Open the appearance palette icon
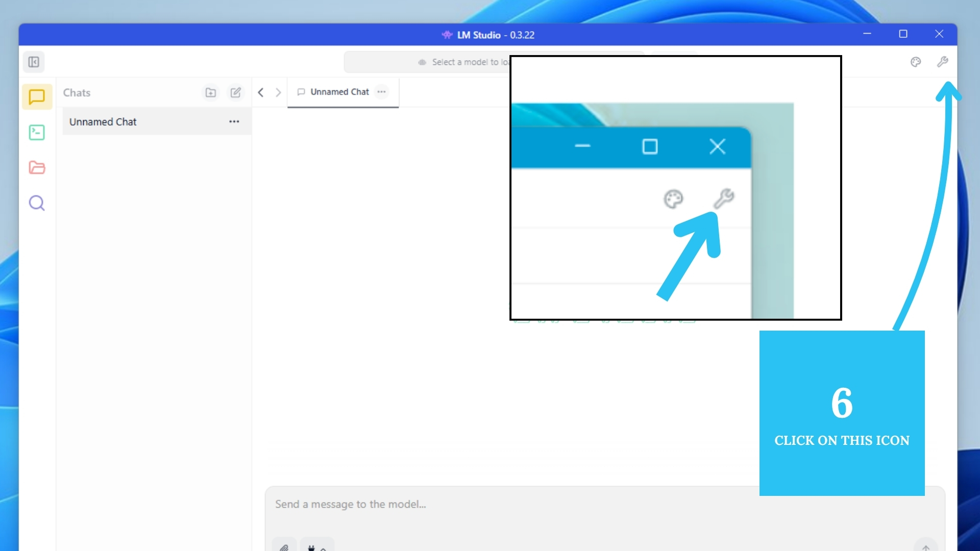The image size is (980, 551). tap(916, 62)
